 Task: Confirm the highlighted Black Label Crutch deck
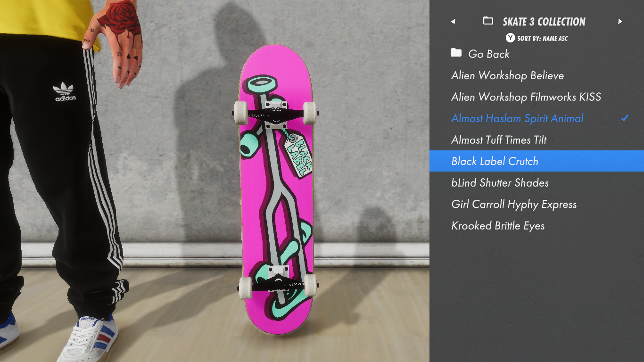pos(537,161)
